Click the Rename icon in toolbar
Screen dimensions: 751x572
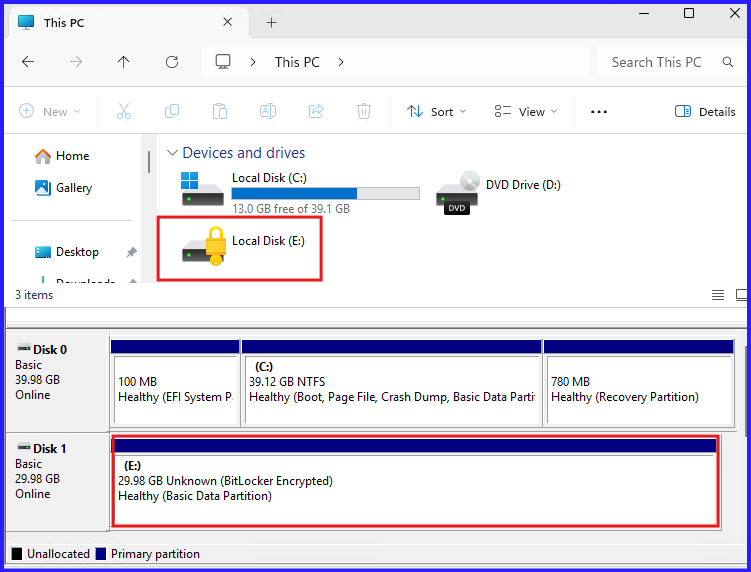268,112
